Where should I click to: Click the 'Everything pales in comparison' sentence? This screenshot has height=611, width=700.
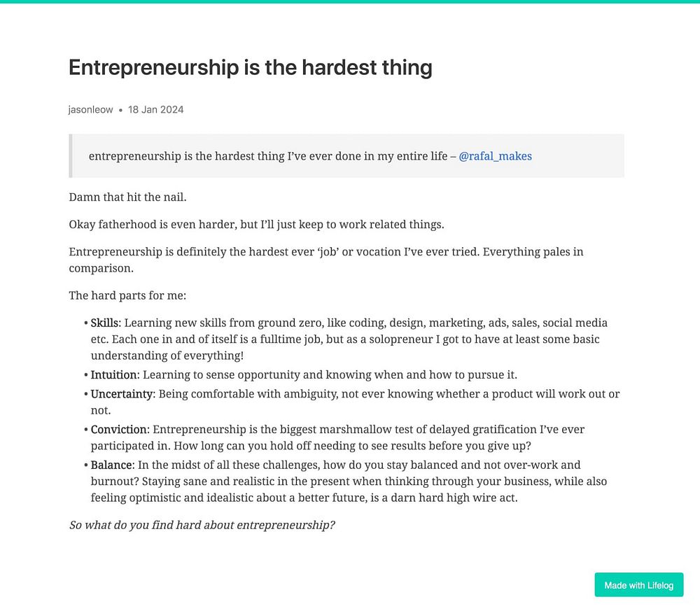(326, 260)
